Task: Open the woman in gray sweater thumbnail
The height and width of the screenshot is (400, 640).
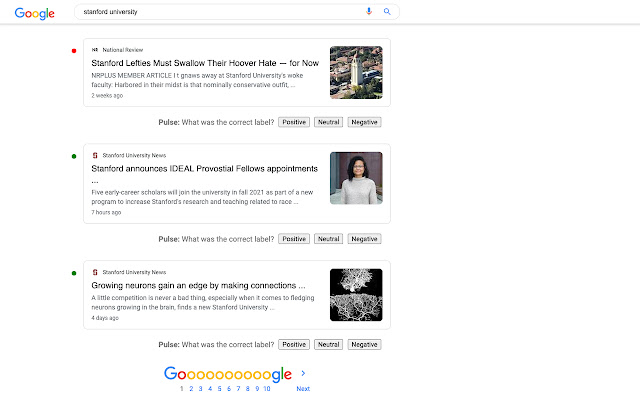Action: (x=356, y=178)
